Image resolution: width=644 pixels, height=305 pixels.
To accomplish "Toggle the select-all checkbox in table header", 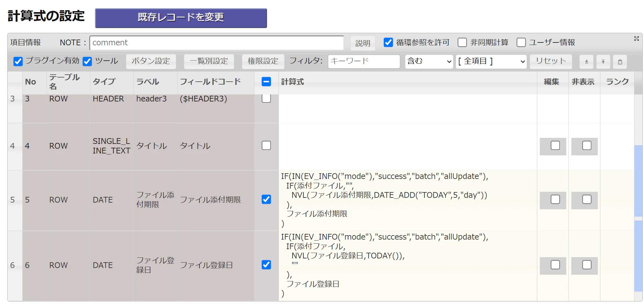I will click(266, 82).
